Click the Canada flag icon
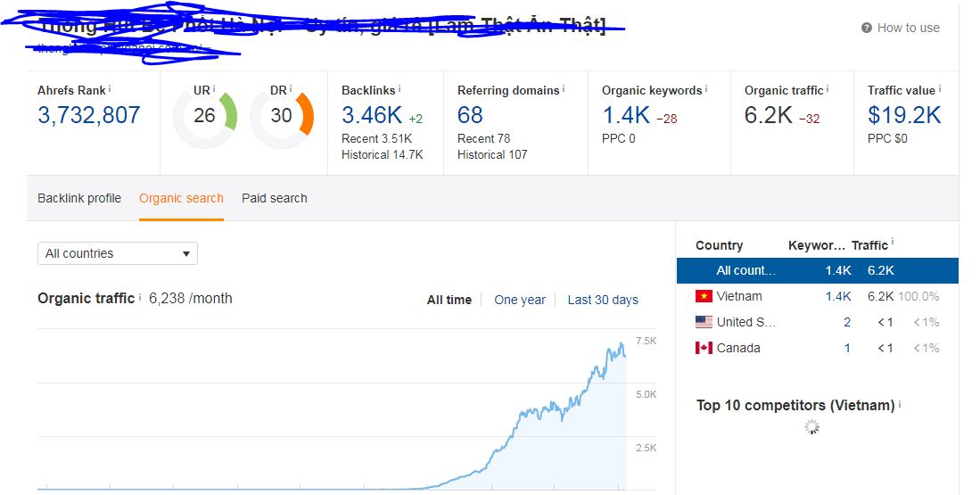The height and width of the screenshot is (495, 980). (x=704, y=348)
